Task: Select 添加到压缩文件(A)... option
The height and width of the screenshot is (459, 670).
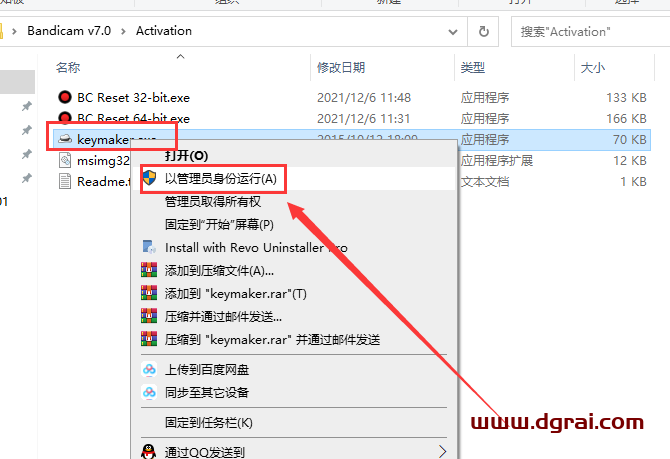Action: click(219, 271)
